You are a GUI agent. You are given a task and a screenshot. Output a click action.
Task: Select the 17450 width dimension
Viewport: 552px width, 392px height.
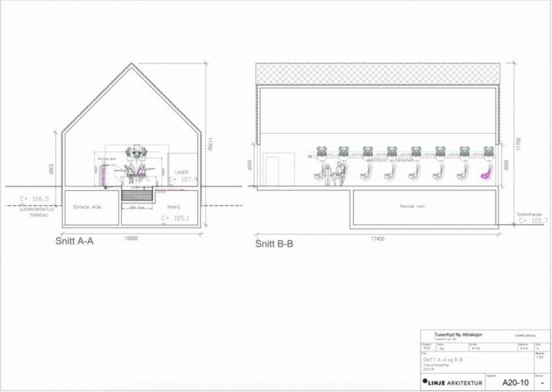(379, 239)
